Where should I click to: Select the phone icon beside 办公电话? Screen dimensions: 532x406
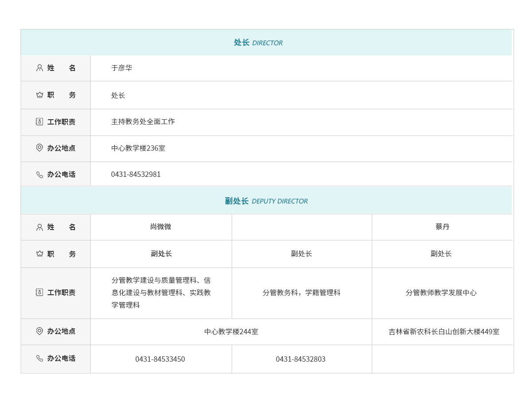[39, 175]
